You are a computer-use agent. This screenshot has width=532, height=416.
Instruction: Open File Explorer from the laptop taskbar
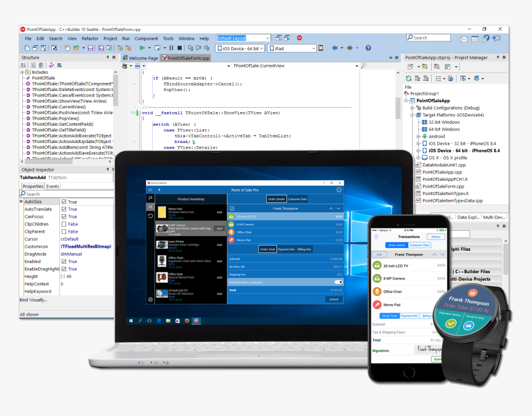(x=168, y=321)
